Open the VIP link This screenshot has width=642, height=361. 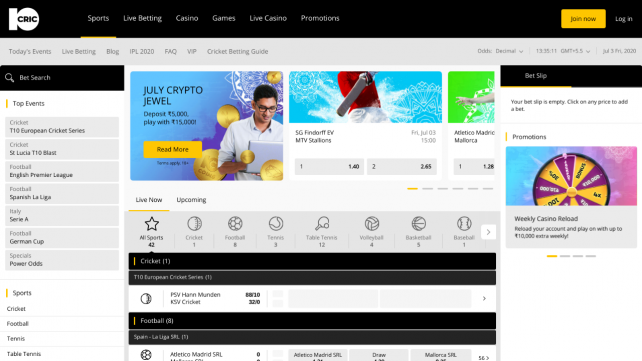click(192, 52)
